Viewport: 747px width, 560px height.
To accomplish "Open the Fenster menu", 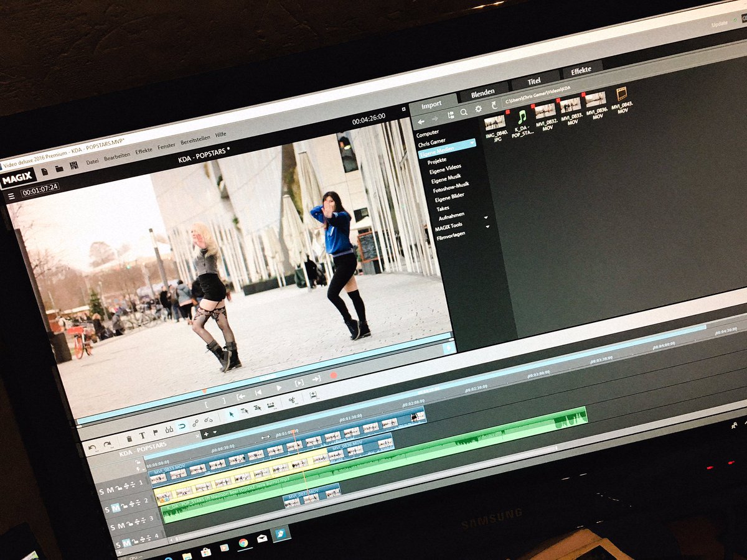I will 166,145.
